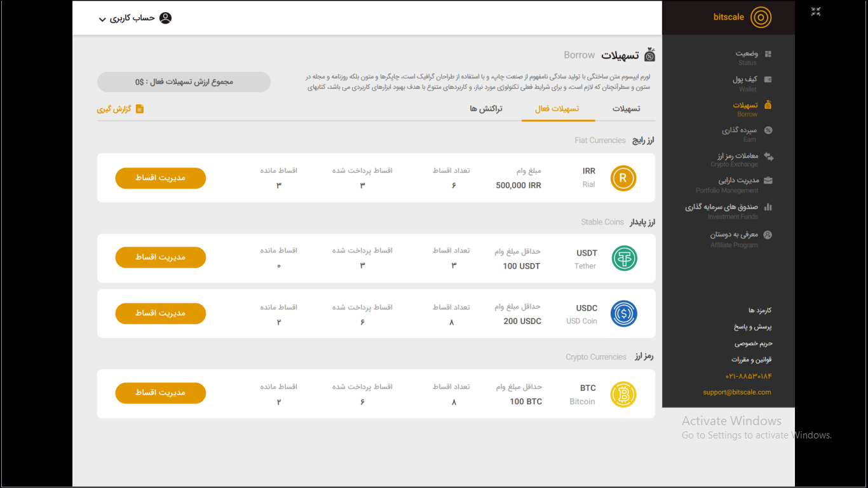Open Investment Funds chart icon
The height and width of the screenshot is (488, 868).
[x=768, y=207]
